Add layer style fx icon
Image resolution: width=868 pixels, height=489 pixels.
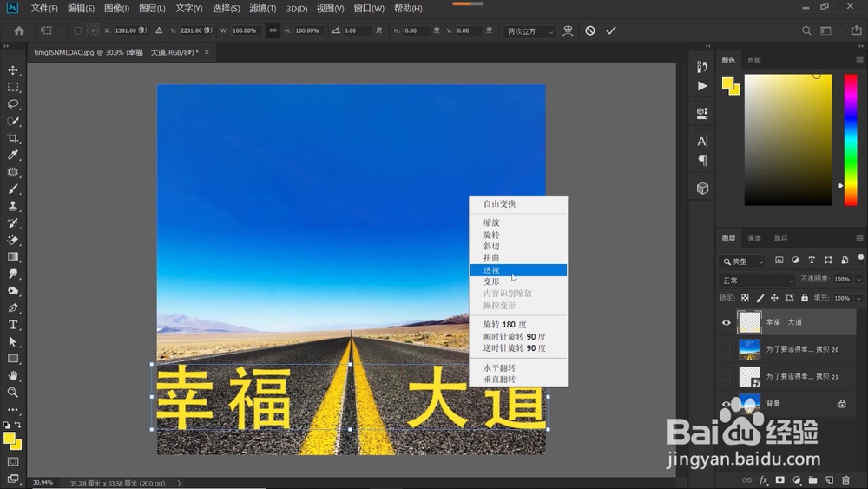point(764,479)
